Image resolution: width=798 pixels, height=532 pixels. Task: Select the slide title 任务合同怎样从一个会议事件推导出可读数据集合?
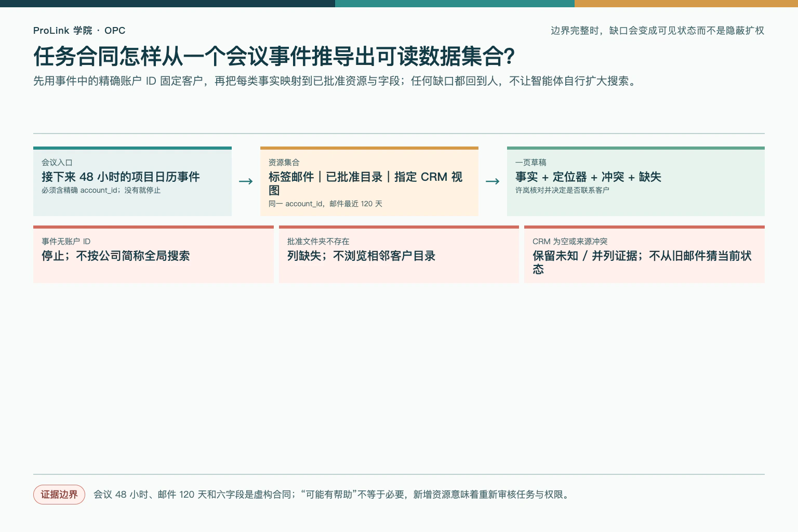274,57
